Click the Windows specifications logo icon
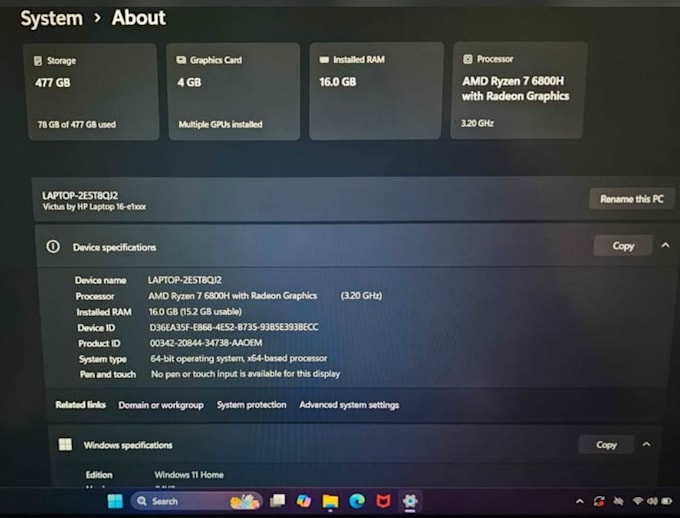Screen dimensions: 680x518 pos(65,445)
